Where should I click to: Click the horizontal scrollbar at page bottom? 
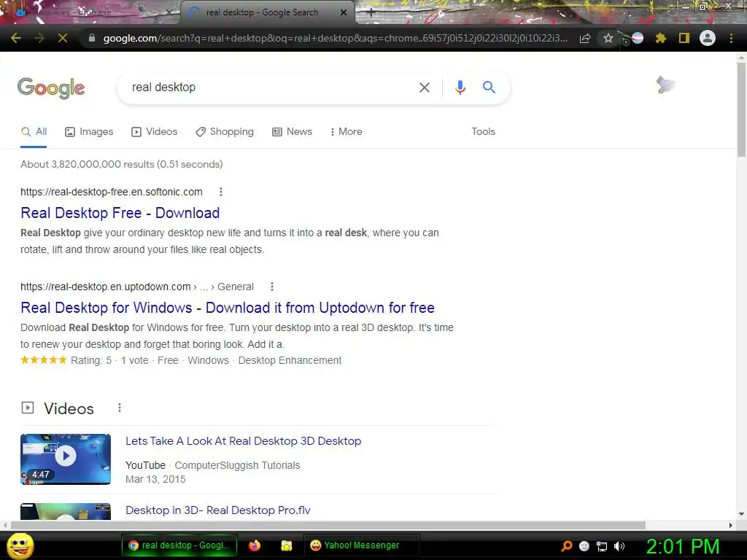[328, 525]
